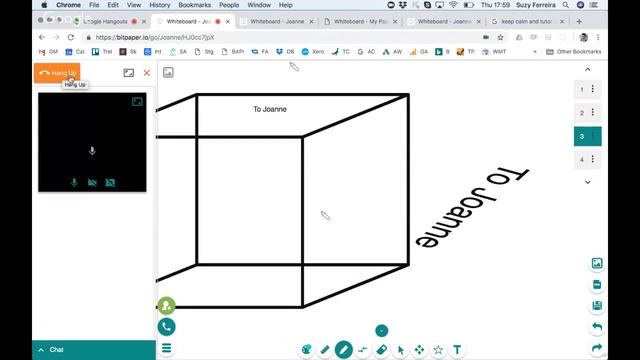The image size is (640, 360).
Task: Select the pointer cursor tool
Action: 401,350
